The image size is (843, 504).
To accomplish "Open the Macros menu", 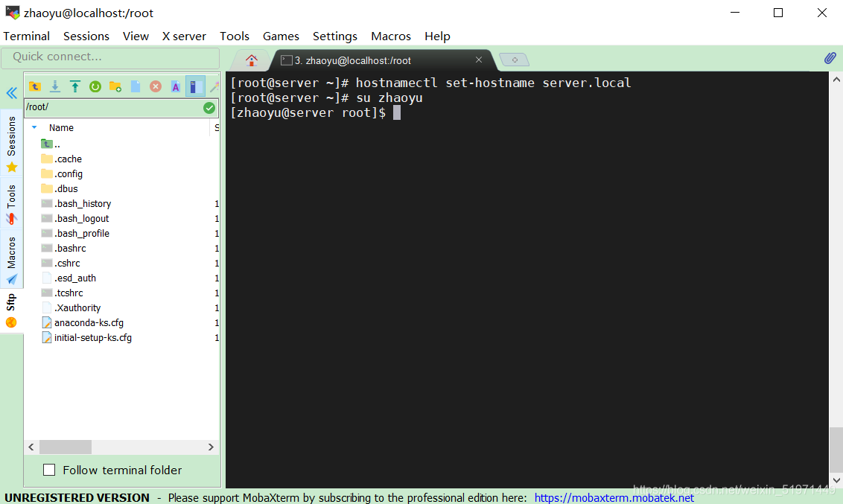I will (x=391, y=36).
